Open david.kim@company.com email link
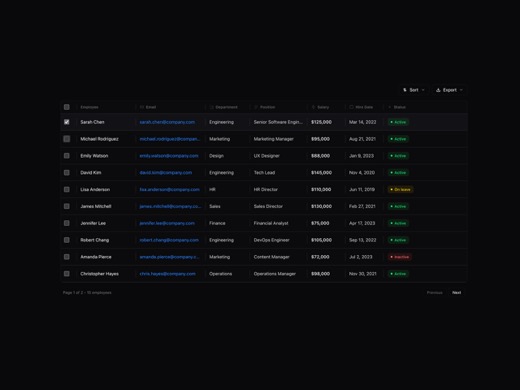Screen dimensions: 520x390 coord(166,173)
